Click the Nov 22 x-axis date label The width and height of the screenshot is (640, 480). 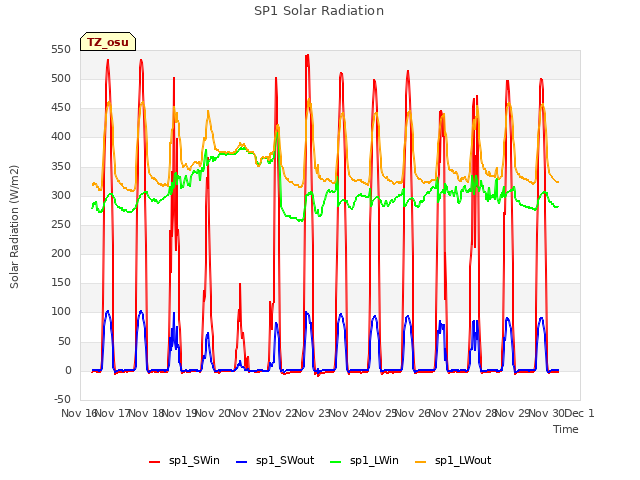(x=279, y=413)
